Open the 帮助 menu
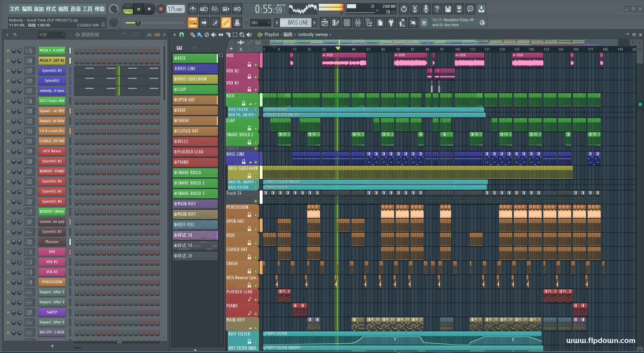The height and width of the screenshot is (353, 644). [x=100, y=9]
